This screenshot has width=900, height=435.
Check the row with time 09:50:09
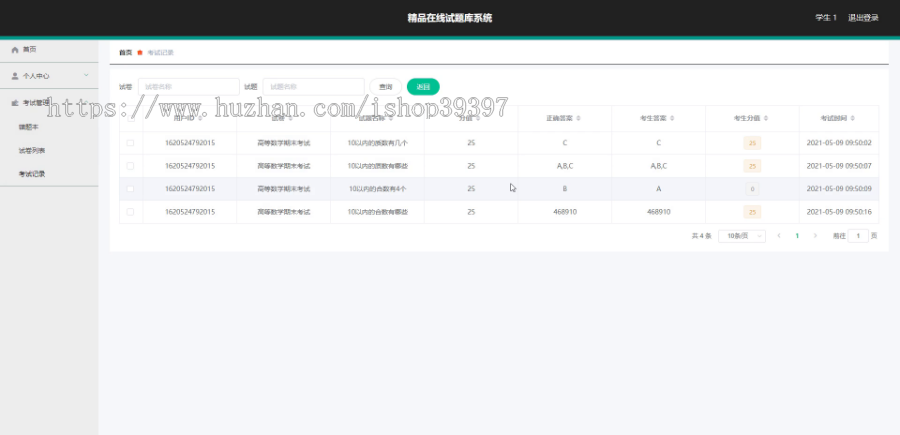130,189
